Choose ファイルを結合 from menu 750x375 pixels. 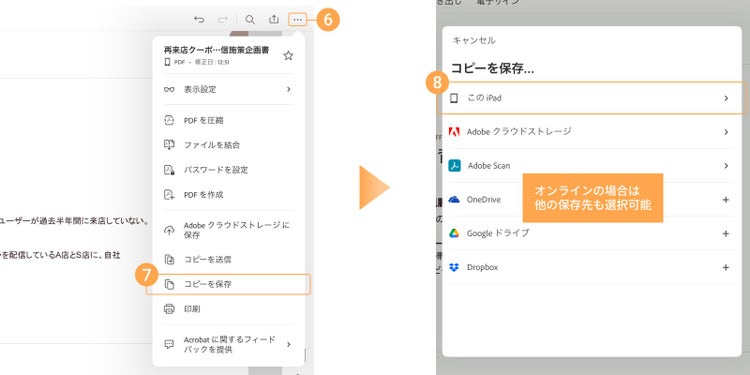(228, 145)
